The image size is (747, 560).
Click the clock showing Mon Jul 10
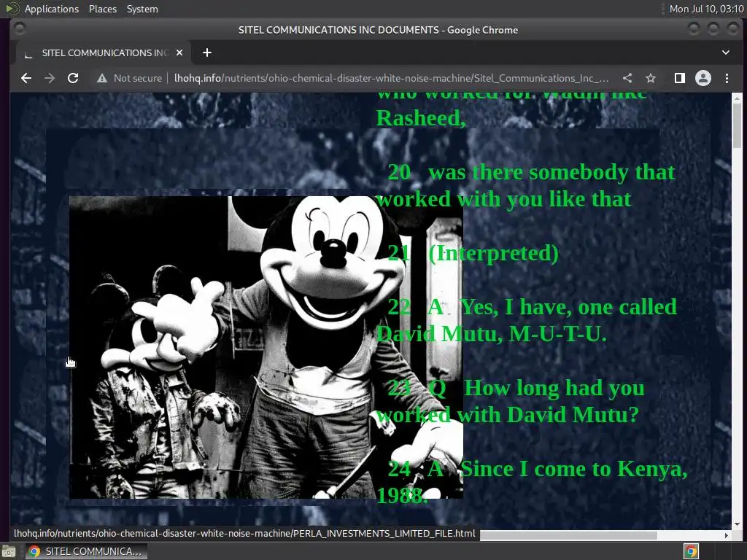pos(706,9)
